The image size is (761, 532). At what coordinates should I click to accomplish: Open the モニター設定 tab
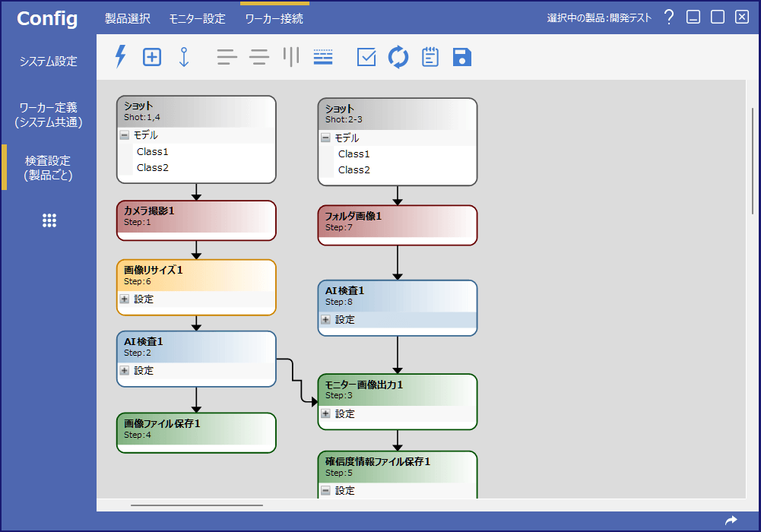197,18
